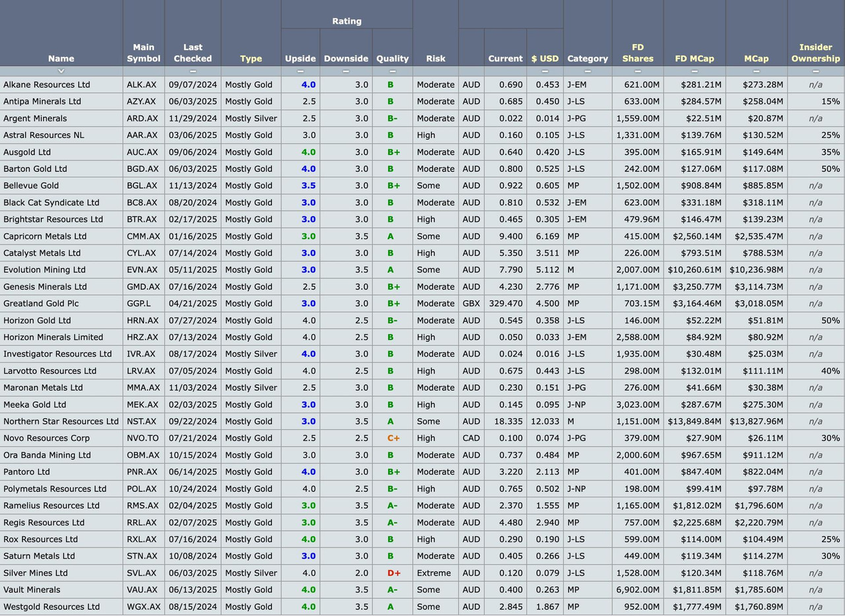Open the yellow FD MCap header link
Image resolution: width=845 pixels, height=616 pixels.
click(x=694, y=58)
